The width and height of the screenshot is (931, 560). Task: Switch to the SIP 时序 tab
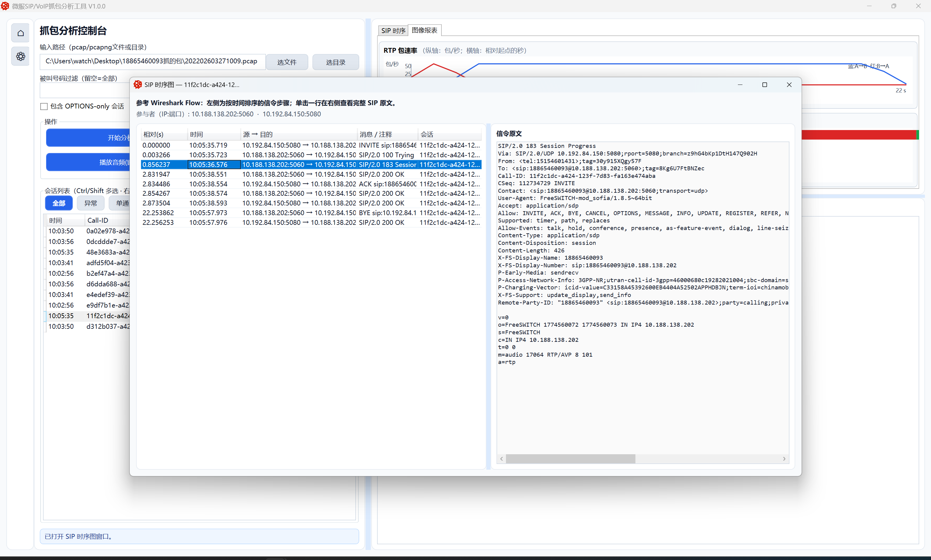393,31
